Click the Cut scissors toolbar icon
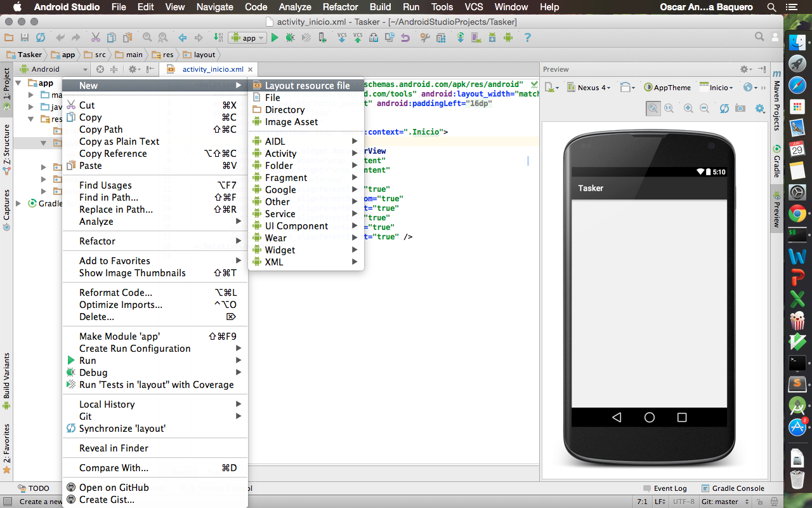The width and height of the screenshot is (812, 508). (x=96, y=38)
